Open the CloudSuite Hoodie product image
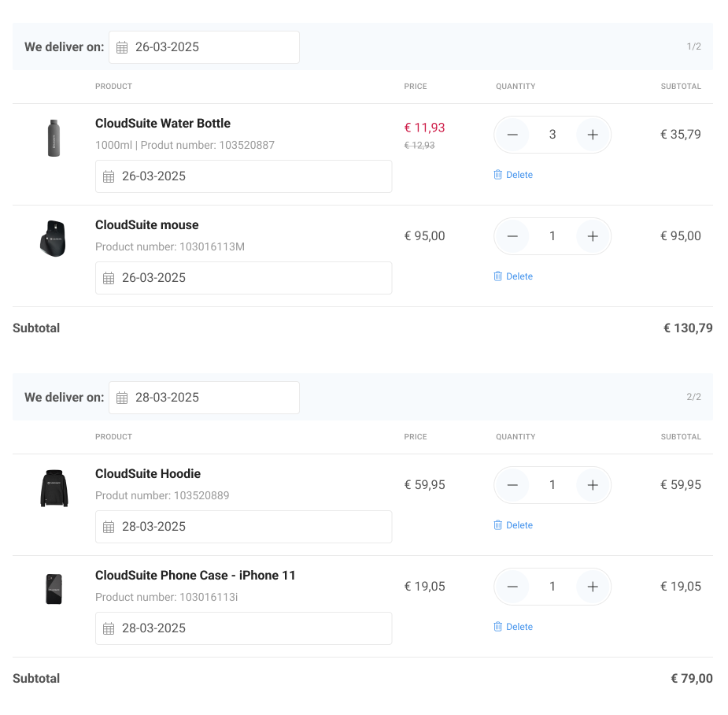The width and height of the screenshot is (728, 715). (54, 488)
